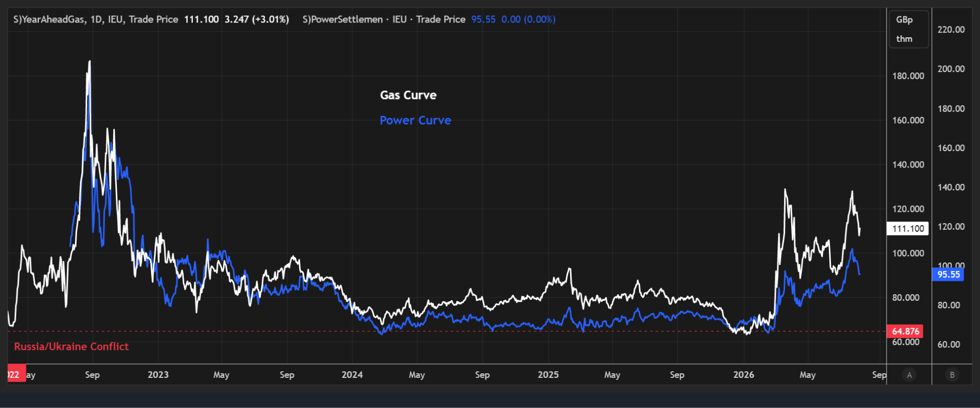Click the 220.00 price scale label

click(x=951, y=30)
